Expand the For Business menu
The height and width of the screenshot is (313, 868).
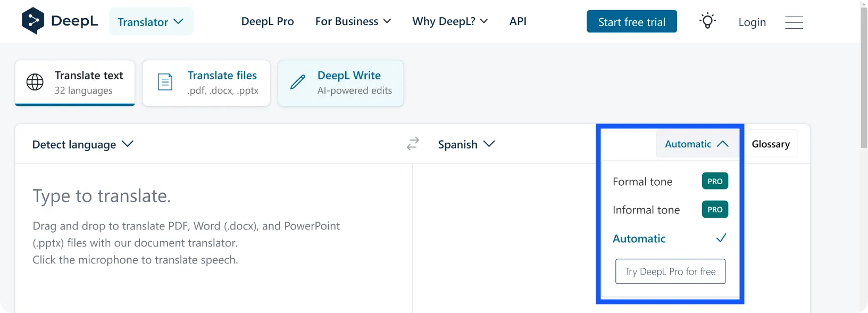click(x=353, y=21)
